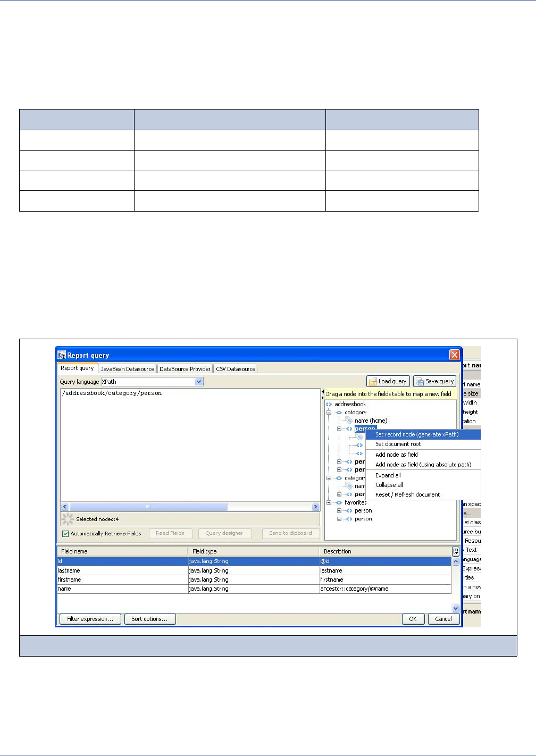Click the Save query button
536x756 pixels.
pos(434,381)
